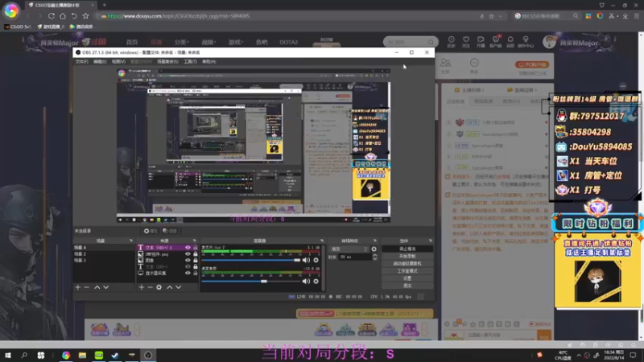644x362 pixels.
Task: Open the OBS View menu
Action: point(118,62)
